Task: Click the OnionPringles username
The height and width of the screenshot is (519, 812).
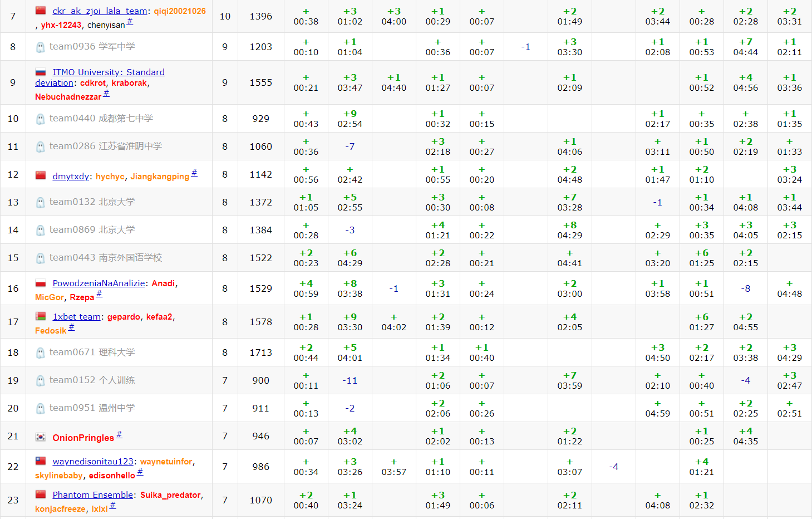Action: (x=83, y=438)
